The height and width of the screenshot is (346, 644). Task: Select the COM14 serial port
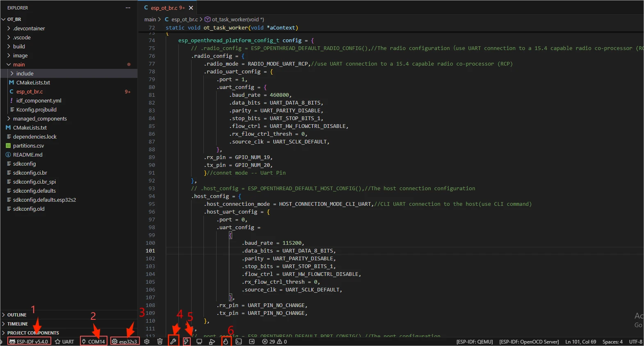point(94,341)
